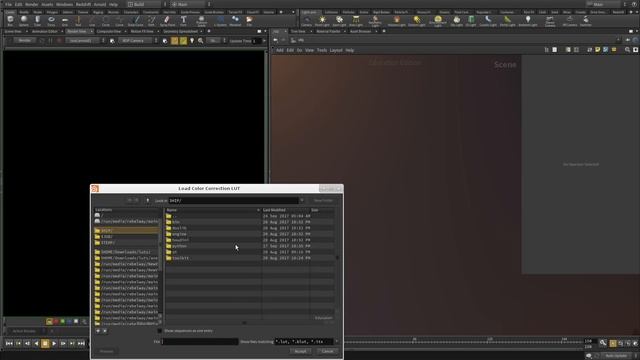
Task: Click the Look in path field
Action: tap(233, 200)
